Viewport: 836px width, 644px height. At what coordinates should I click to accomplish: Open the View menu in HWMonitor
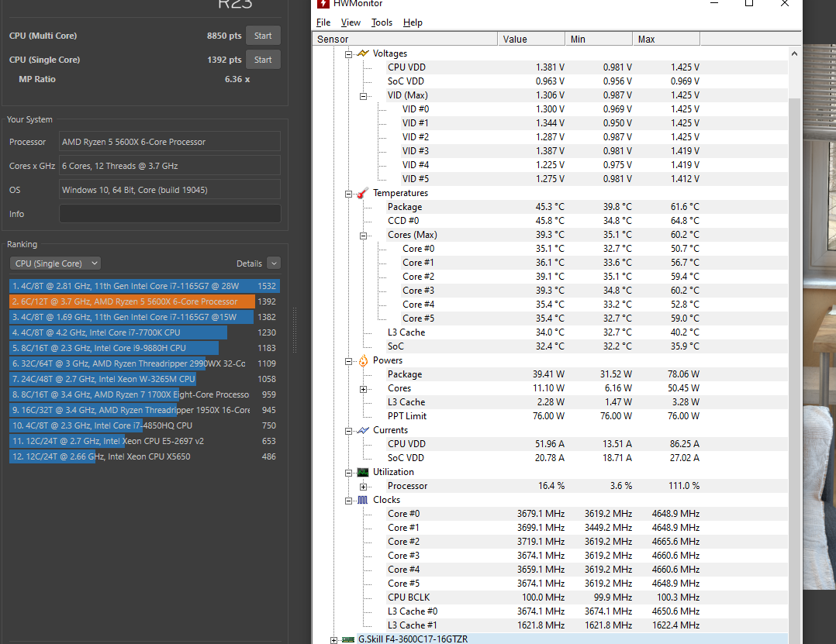point(351,22)
